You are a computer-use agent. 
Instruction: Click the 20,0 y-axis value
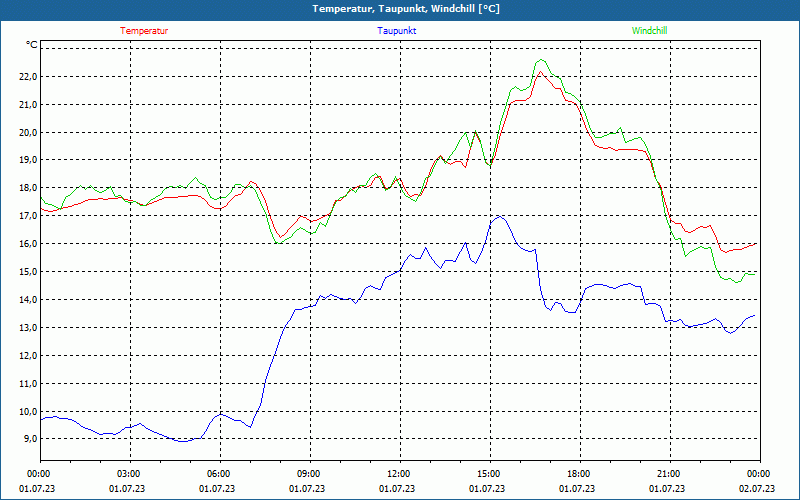[x=28, y=133]
